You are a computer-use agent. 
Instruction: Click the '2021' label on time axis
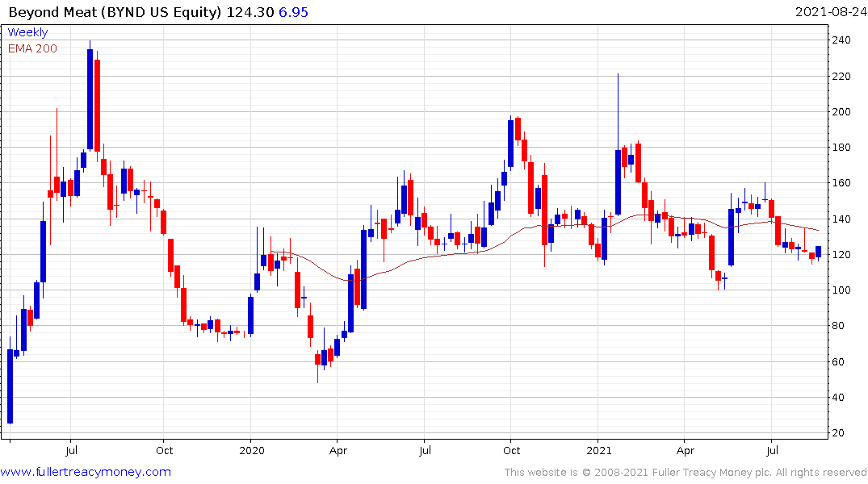pos(599,451)
